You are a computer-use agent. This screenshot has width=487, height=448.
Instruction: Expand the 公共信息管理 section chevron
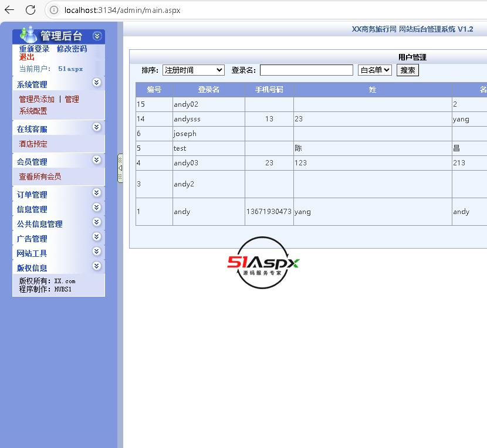(x=97, y=222)
